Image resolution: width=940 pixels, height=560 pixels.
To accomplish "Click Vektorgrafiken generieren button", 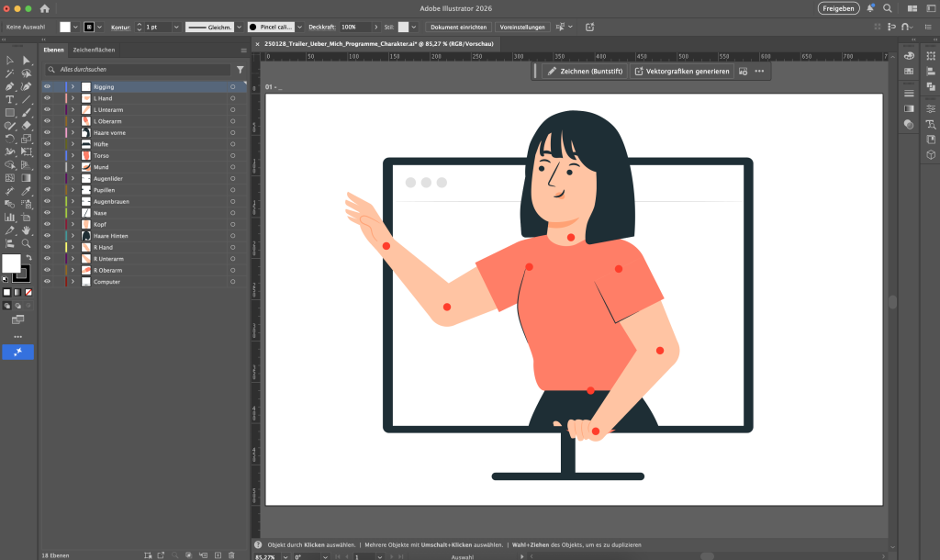I will 682,71.
